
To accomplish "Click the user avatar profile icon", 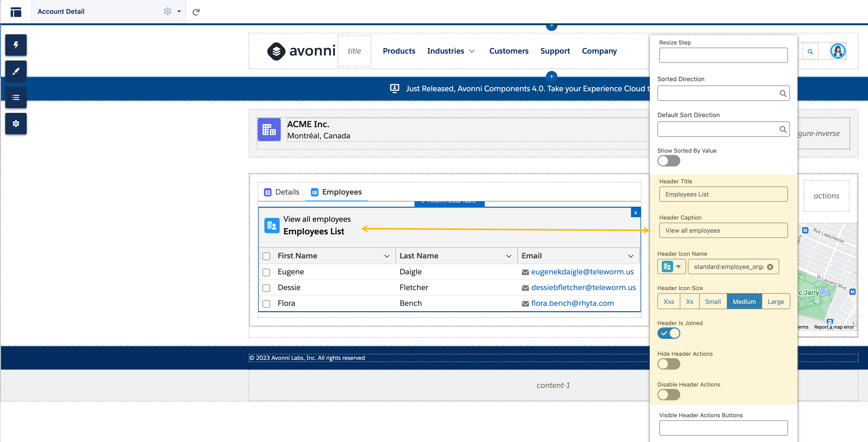I will [838, 51].
